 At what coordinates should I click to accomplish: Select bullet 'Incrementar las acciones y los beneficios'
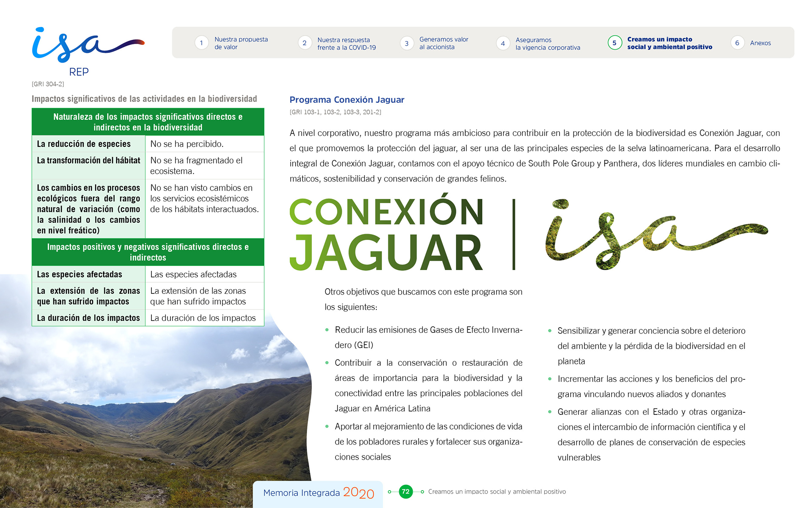[x=651, y=387]
